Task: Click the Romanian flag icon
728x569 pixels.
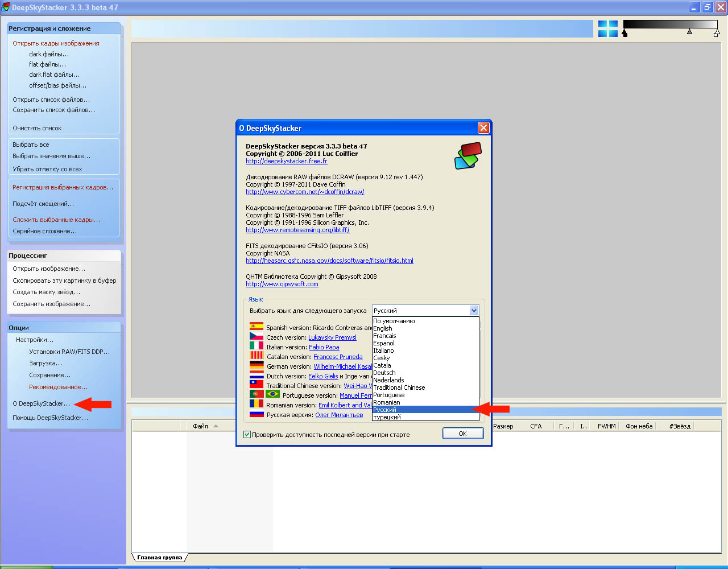Action: click(257, 404)
